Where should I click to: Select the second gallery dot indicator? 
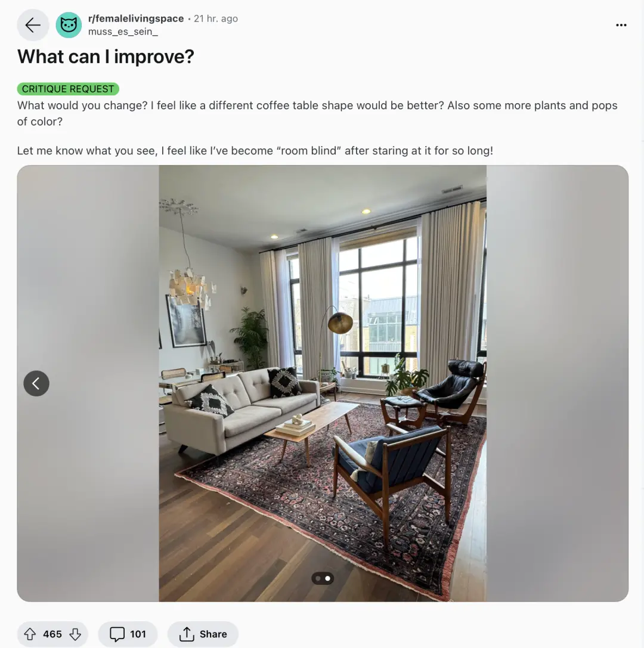(327, 578)
